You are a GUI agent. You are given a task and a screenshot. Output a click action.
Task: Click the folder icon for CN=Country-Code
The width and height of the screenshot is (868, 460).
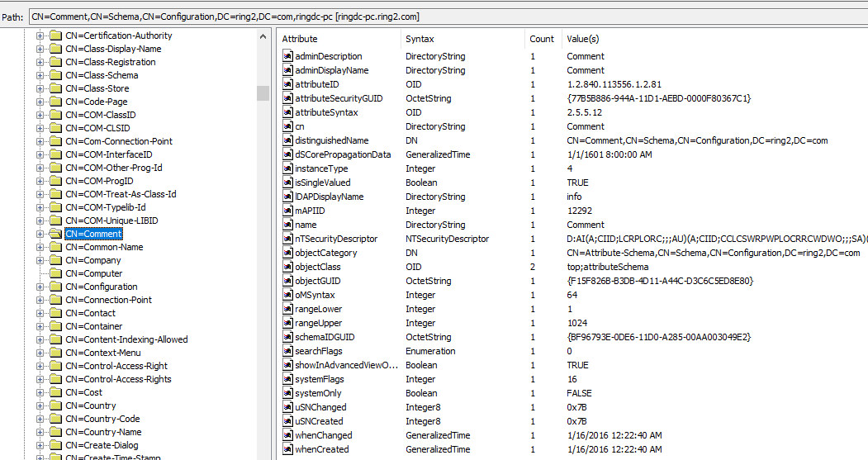(x=55, y=420)
